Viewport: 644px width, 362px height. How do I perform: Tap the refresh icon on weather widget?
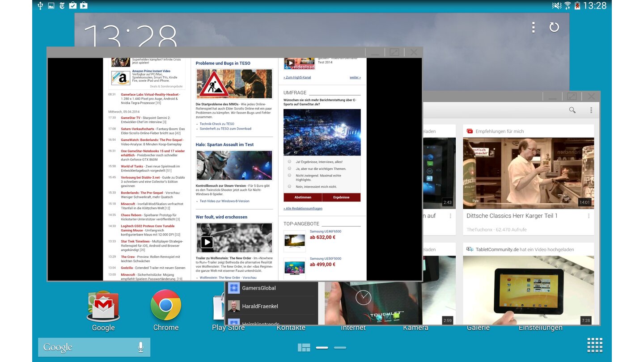(554, 27)
